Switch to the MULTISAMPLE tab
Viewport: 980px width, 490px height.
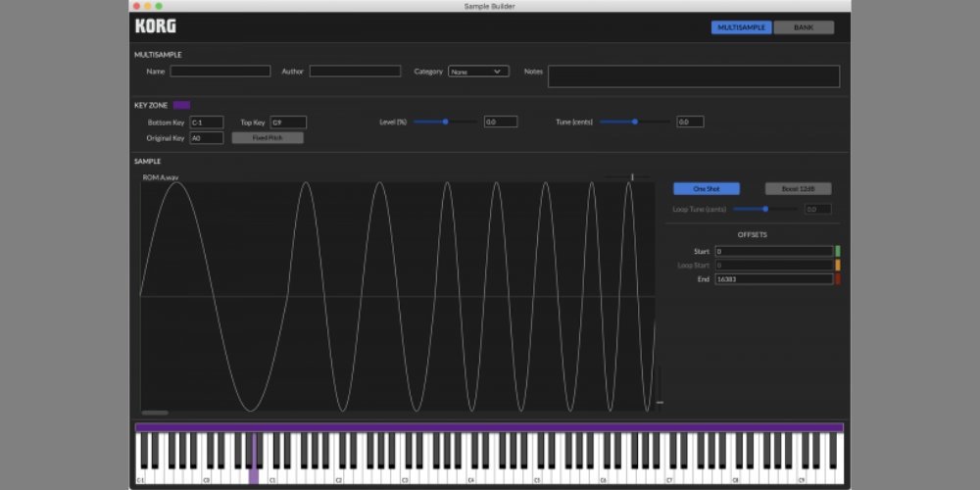coord(741,27)
